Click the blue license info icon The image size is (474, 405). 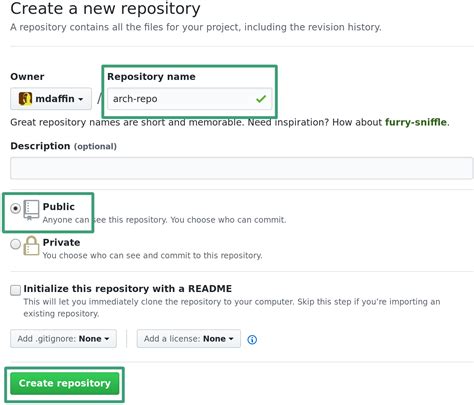click(252, 339)
